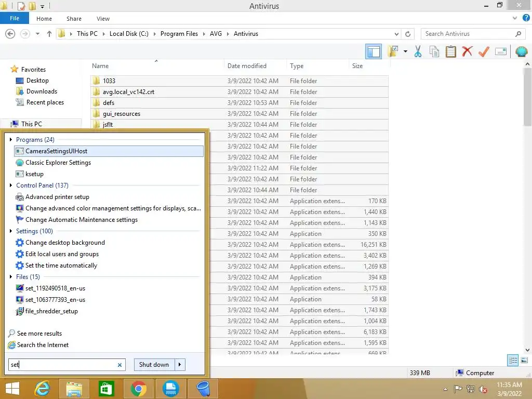The height and width of the screenshot is (399, 532).
Task: Click the Shut down button
Action: pyautogui.click(x=154, y=364)
